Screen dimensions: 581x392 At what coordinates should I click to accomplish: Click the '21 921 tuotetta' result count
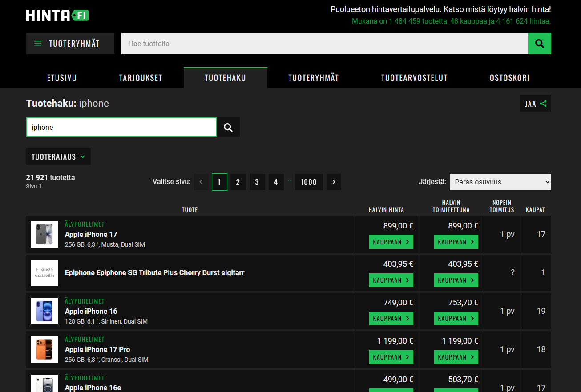[50, 177]
